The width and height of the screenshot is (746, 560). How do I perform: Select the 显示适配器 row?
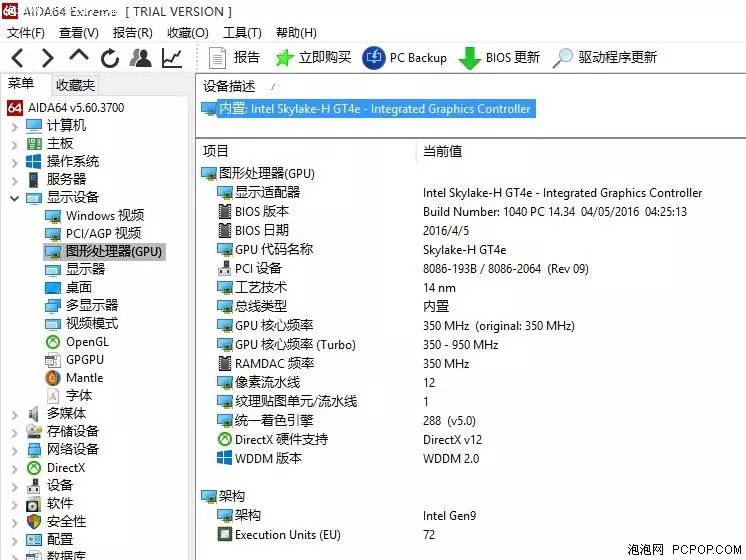[459, 192]
